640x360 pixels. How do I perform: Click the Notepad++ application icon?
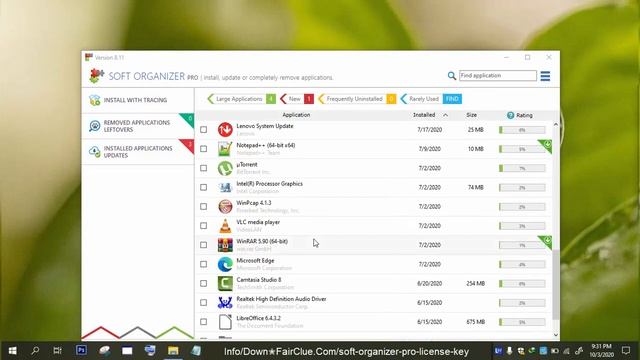(x=225, y=149)
